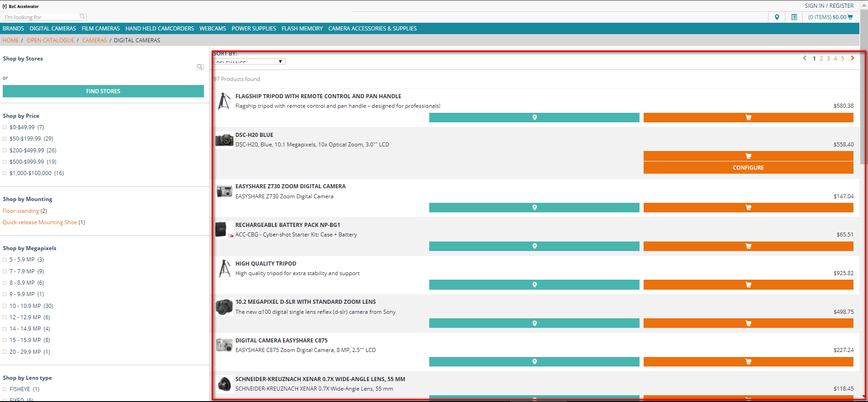Open the Webcams menu

pyautogui.click(x=213, y=28)
